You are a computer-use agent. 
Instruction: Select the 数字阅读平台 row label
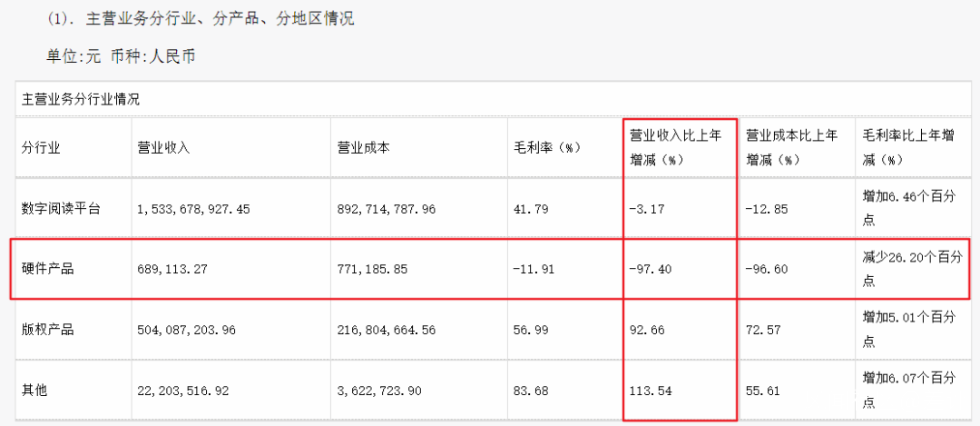[x=61, y=208]
